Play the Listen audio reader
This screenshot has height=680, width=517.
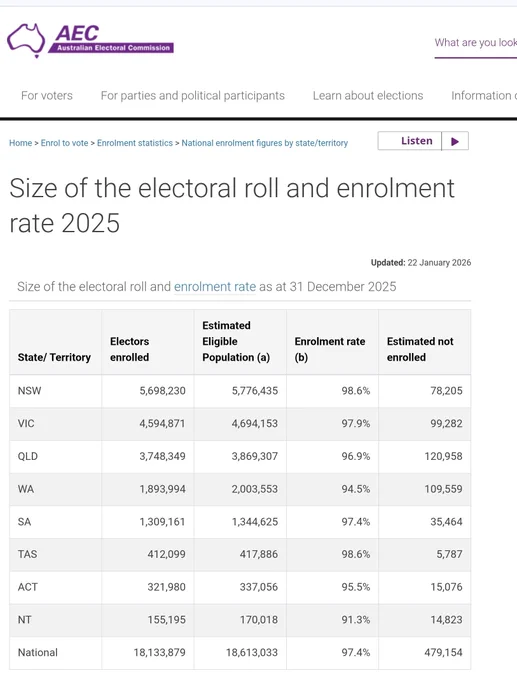pos(455,141)
